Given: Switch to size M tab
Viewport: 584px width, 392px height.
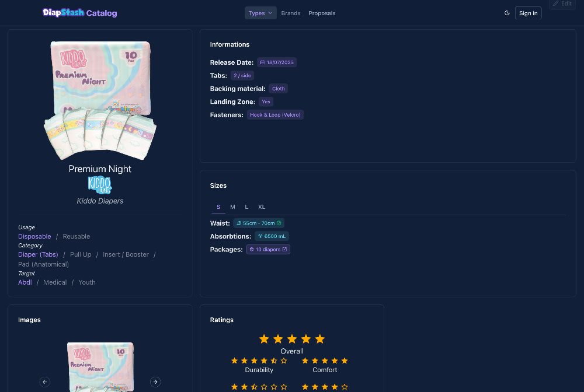Looking at the screenshot, I should point(232,207).
